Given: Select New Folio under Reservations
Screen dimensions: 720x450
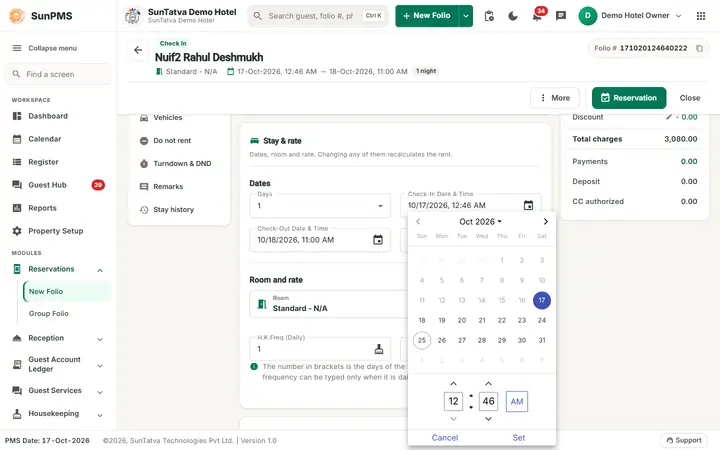Looking at the screenshot, I should pos(67,292).
